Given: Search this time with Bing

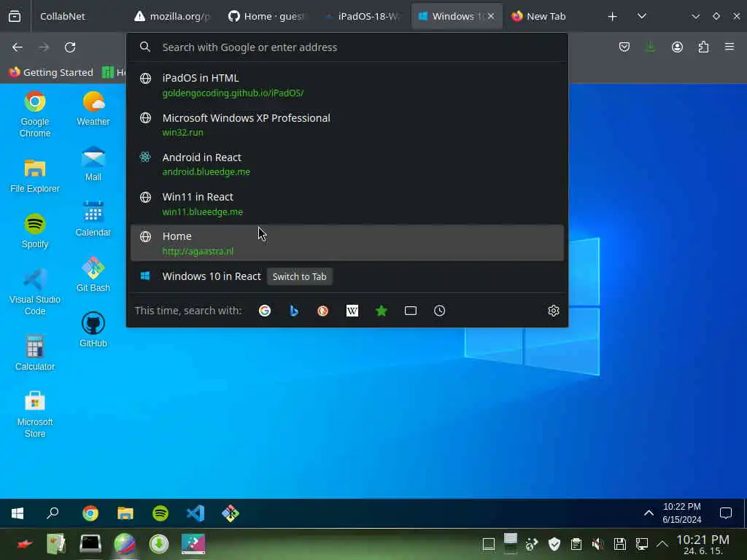Looking at the screenshot, I should 294,311.
